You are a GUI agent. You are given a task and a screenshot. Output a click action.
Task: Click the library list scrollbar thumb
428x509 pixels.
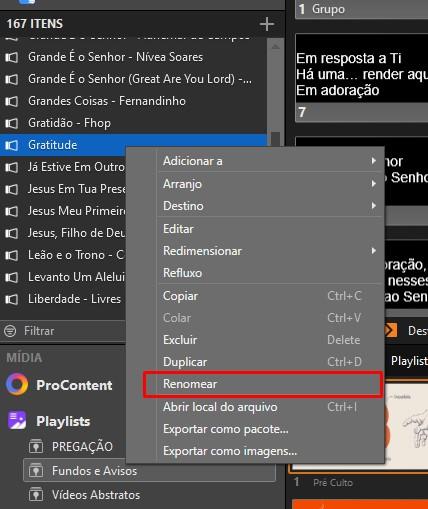click(275, 138)
